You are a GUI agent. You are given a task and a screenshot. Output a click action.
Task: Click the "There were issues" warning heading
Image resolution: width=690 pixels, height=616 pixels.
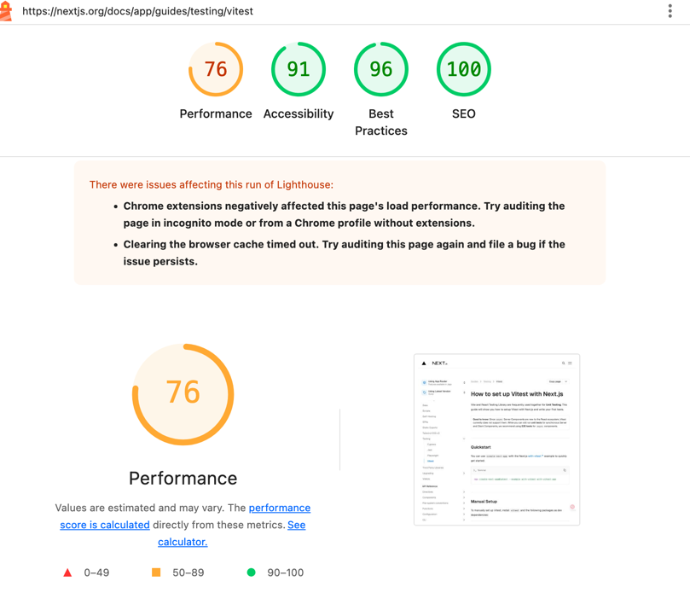212,184
